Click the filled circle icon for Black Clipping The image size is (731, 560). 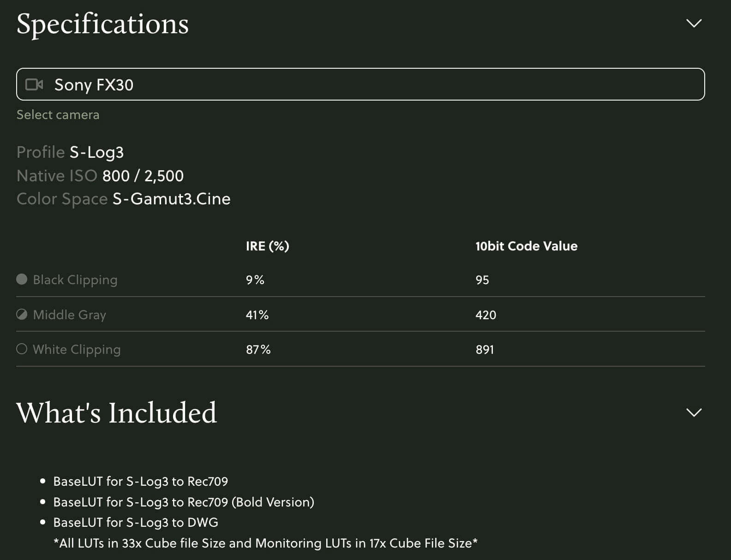point(22,279)
